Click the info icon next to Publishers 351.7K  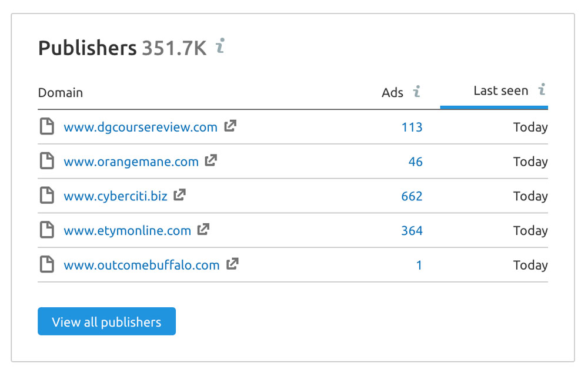click(x=220, y=46)
